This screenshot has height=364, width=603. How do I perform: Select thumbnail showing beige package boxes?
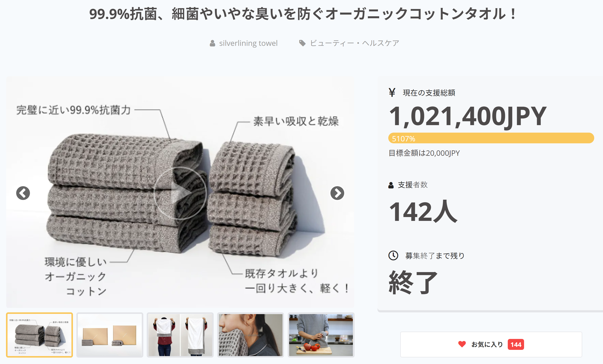pyautogui.click(x=110, y=335)
